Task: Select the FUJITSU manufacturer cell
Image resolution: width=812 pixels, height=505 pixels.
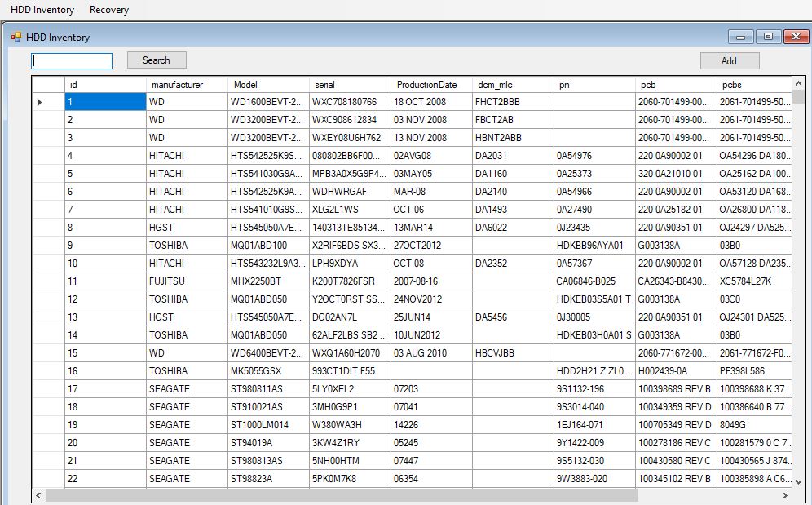Action: click(187, 281)
